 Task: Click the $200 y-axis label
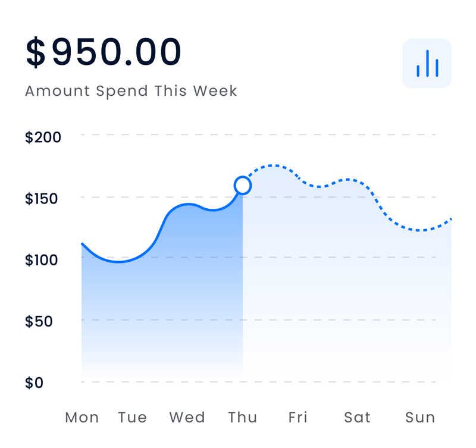[x=43, y=137]
